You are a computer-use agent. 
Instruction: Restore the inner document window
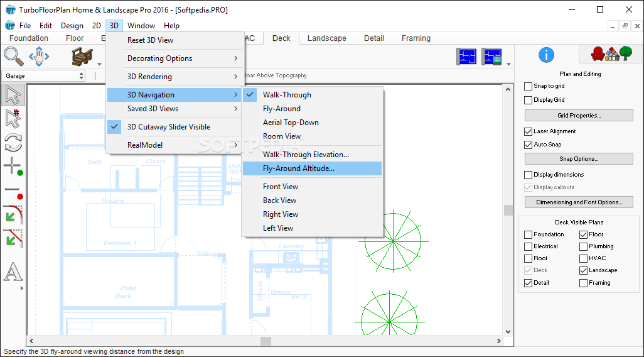tap(625, 26)
